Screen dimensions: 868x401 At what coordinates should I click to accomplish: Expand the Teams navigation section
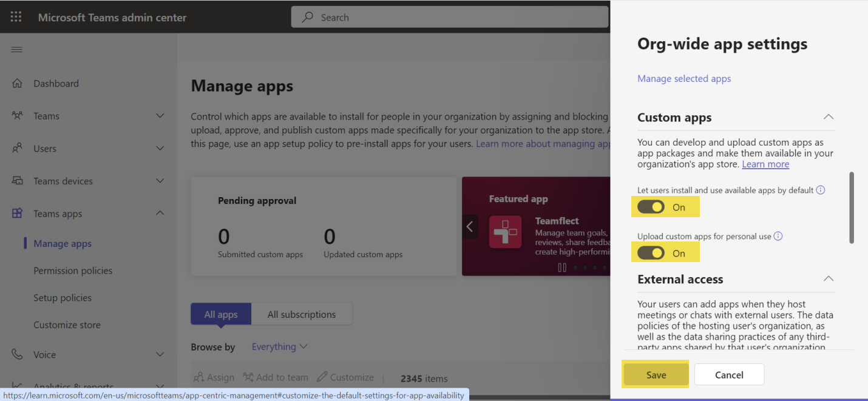pos(160,115)
